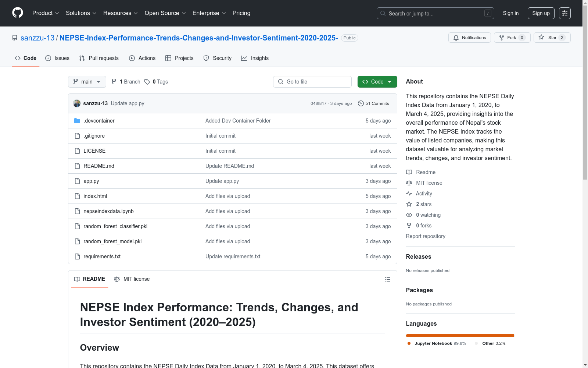Click the Readme book icon in About

(409, 172)
